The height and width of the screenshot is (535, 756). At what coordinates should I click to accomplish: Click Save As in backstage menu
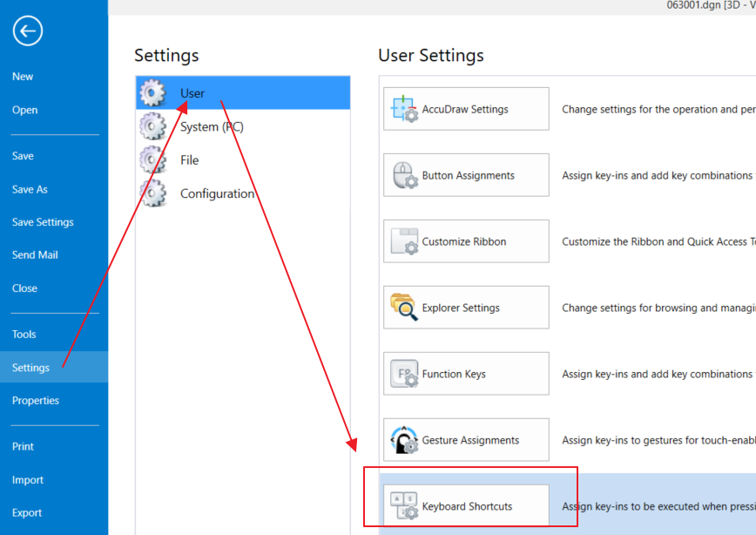coord(30,189)
